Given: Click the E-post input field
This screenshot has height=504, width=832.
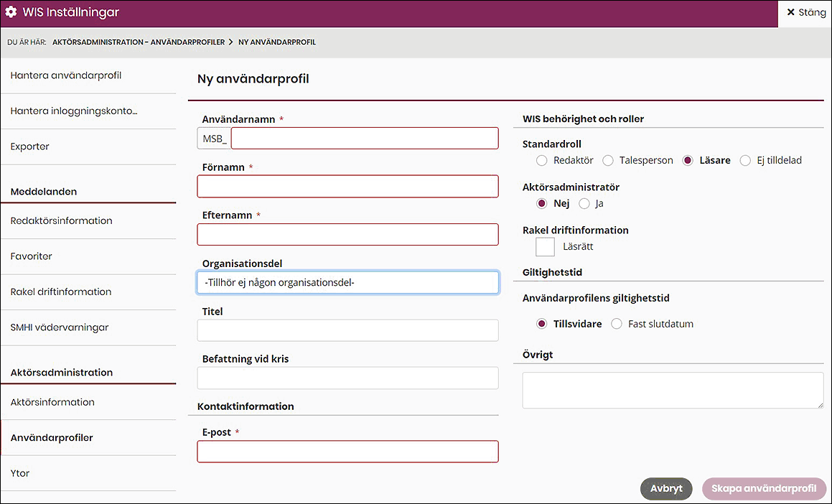Looking at the screenshot, I should pos(347,452).
